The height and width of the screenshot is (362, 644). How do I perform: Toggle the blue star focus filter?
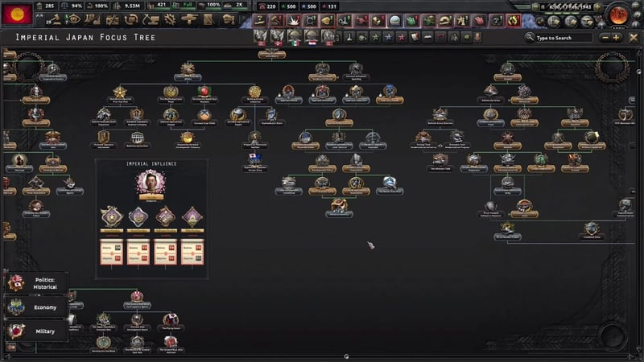pyautogui.click(x=388, y=37)
